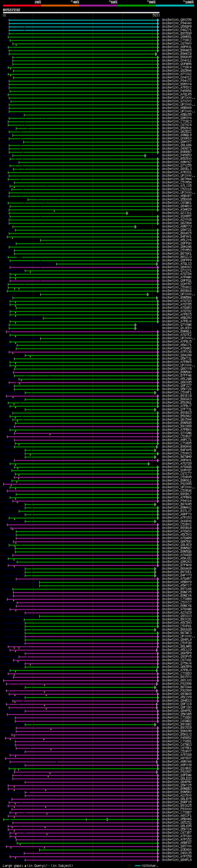Click the green alignment bar for UniRef100_O04011

point(86,61)
